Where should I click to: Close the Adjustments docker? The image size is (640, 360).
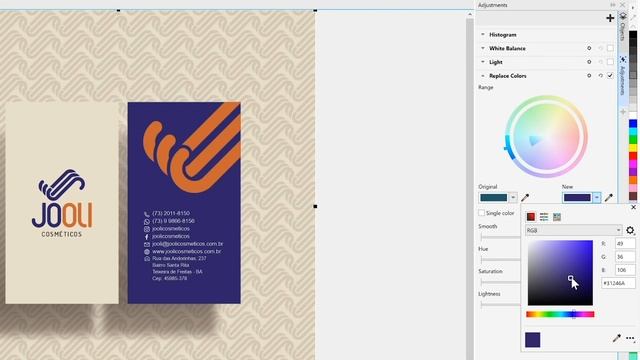click(622, 5)
